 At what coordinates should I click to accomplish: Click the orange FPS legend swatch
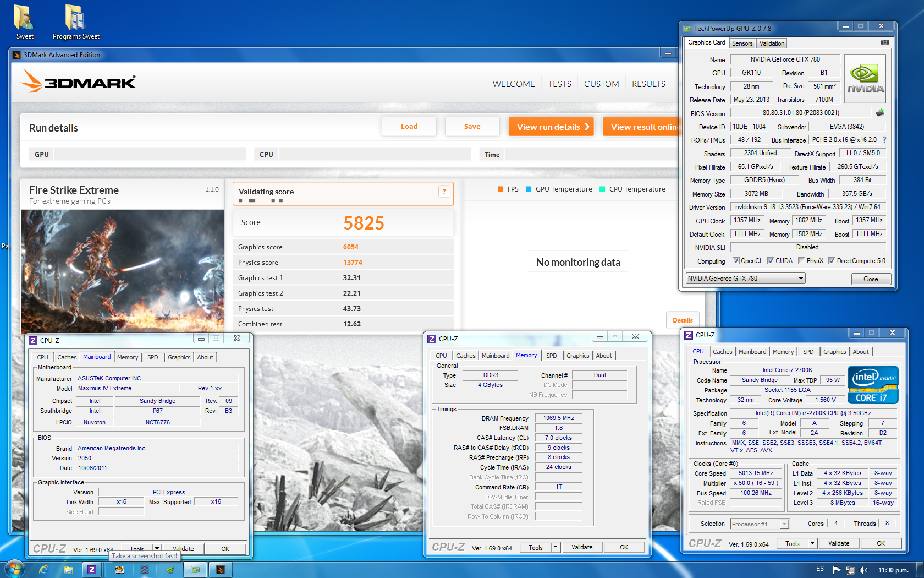coord(501,189)
